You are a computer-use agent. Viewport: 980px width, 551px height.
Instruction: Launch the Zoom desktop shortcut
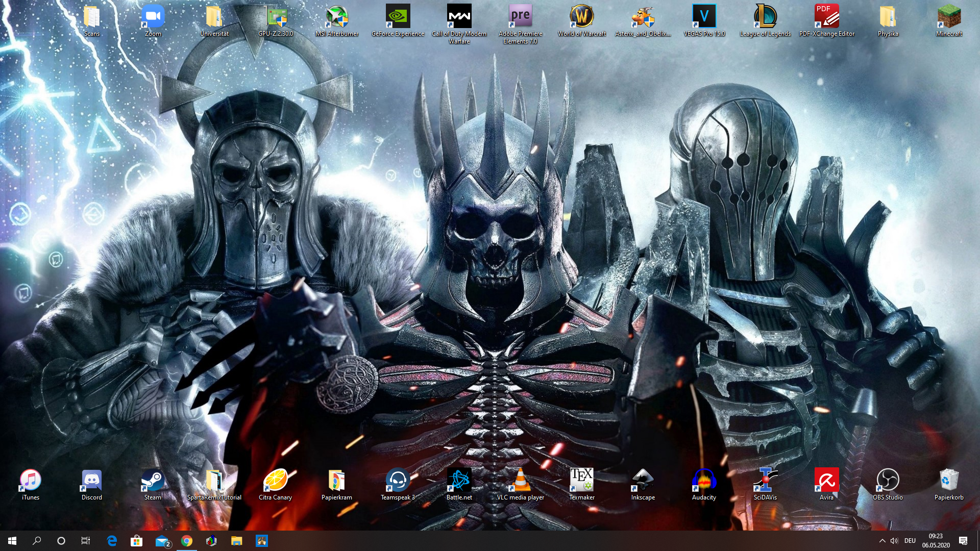(x=153, y=21)
